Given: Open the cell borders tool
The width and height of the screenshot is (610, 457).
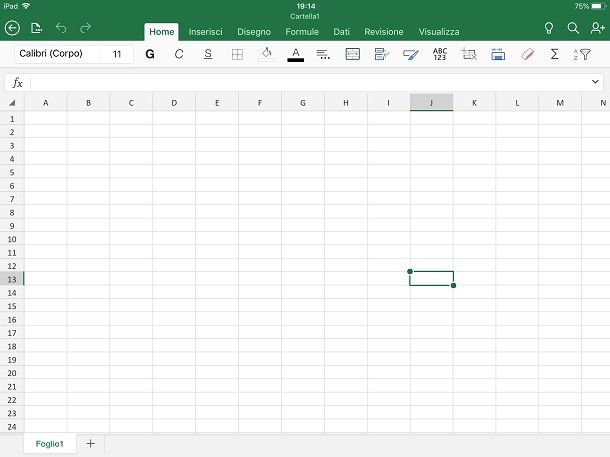Looking at the screenshot, I should pyautogui.click(x=237, y=54).
